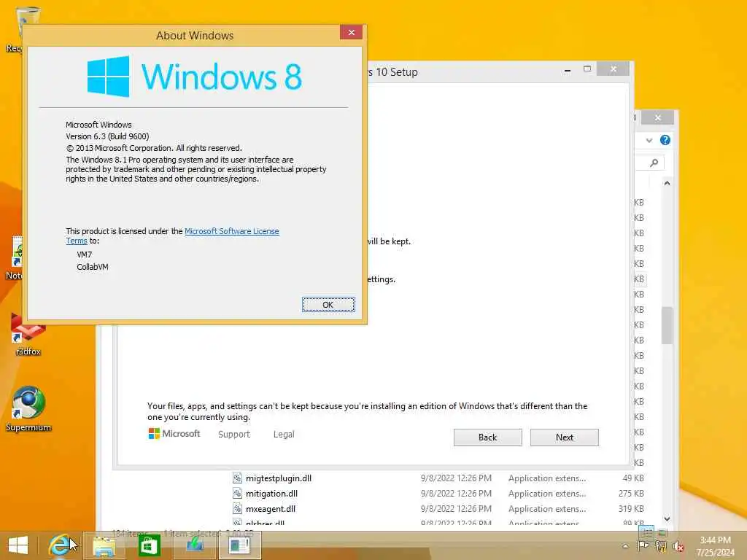
Task: Click Next in Windows 10 Setup
Action: pos(564,437)
